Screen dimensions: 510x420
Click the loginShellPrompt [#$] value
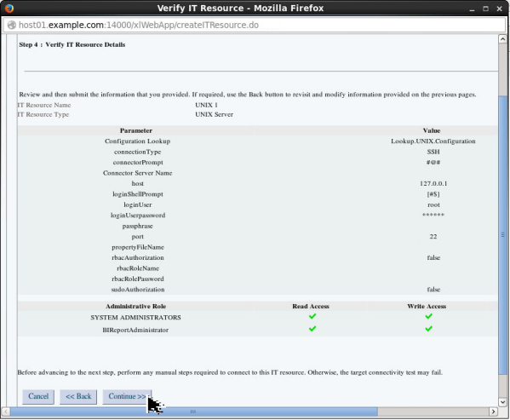[x=433, y=194]
